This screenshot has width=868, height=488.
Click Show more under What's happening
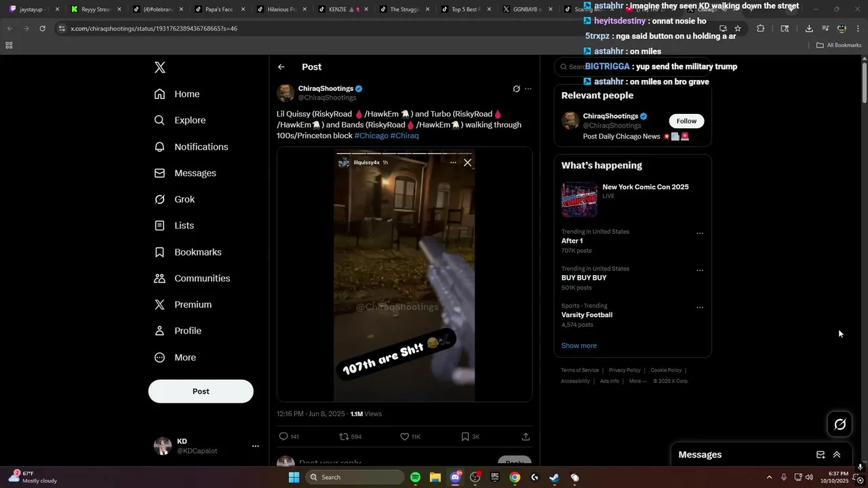578,346
